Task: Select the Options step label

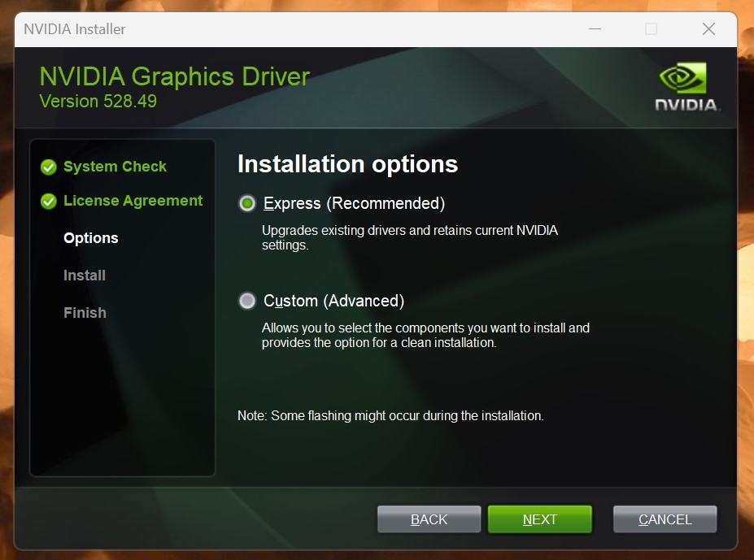Action: 90,238
